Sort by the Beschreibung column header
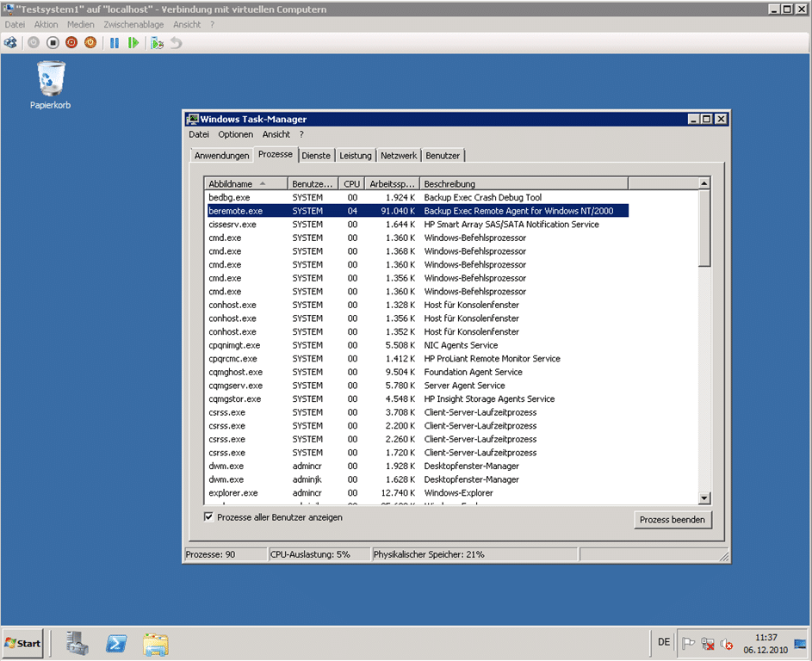 [x=524, y=184]
